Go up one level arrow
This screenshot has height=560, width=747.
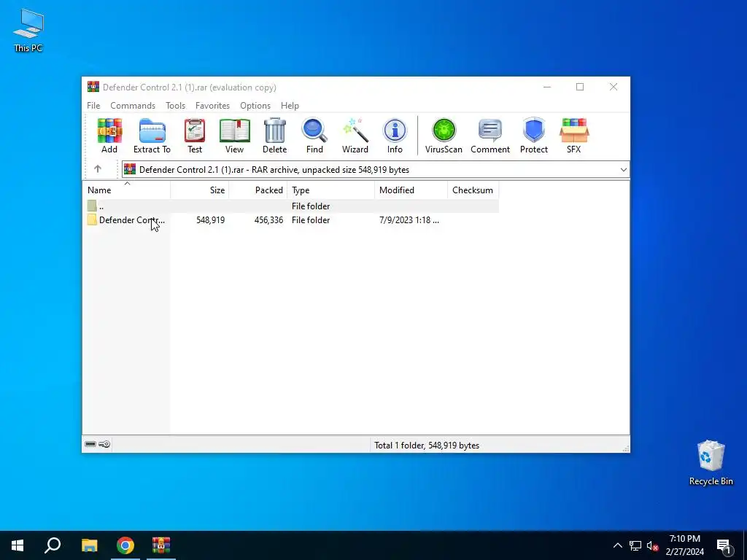point(98,169)
